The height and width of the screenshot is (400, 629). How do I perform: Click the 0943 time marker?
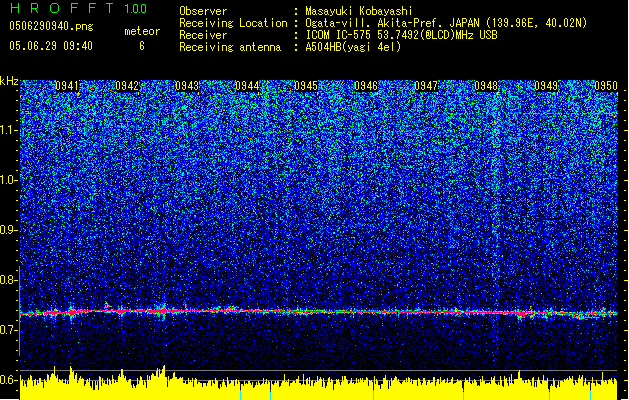187,86
